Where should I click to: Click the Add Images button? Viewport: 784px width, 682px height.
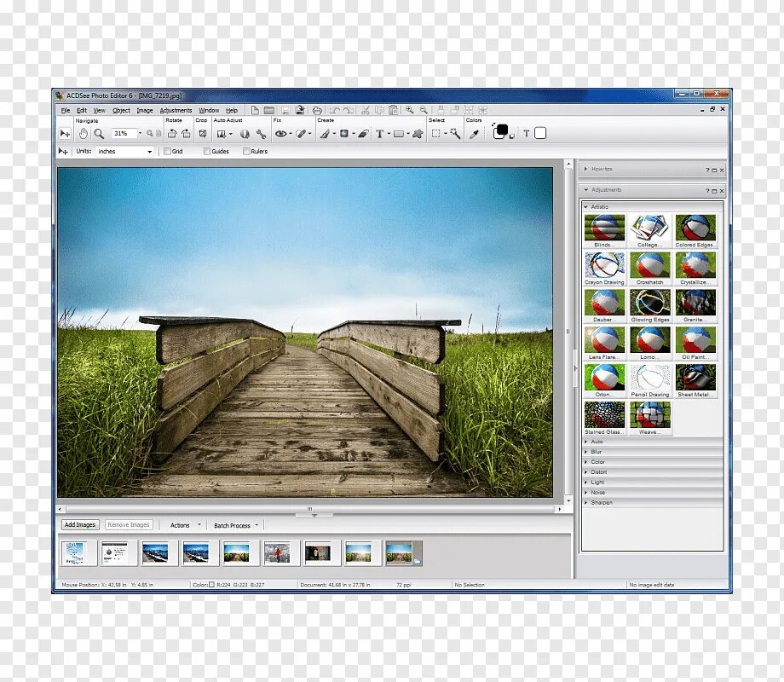tap(80, 524)
